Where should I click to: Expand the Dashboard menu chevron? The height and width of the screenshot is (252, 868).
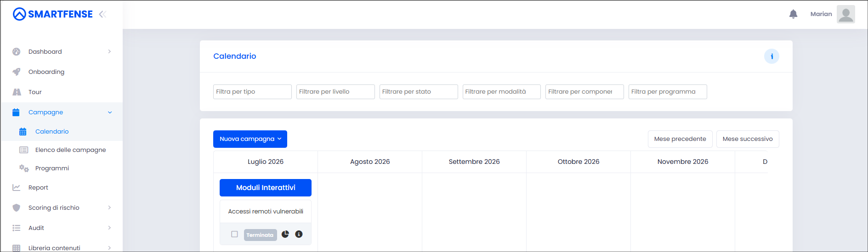pos(109,51)
